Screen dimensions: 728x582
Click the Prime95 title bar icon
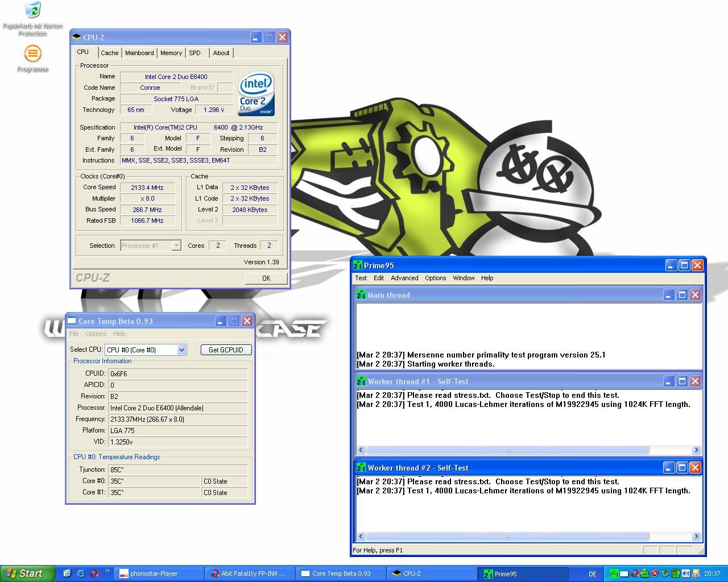click(357, 265)
